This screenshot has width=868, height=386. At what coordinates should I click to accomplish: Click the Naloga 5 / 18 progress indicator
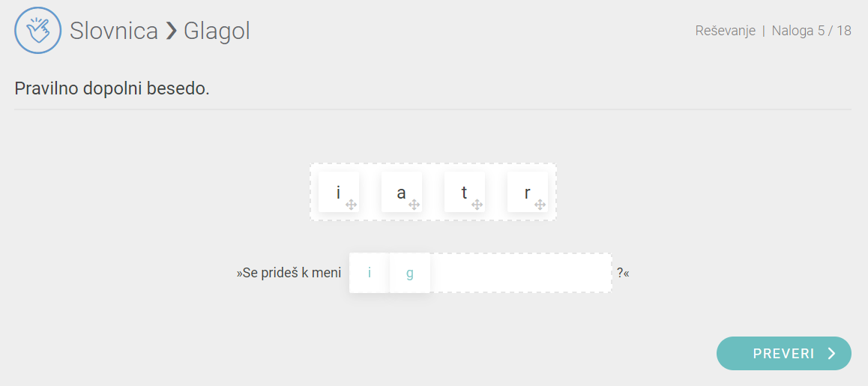[x=811, y=31]
